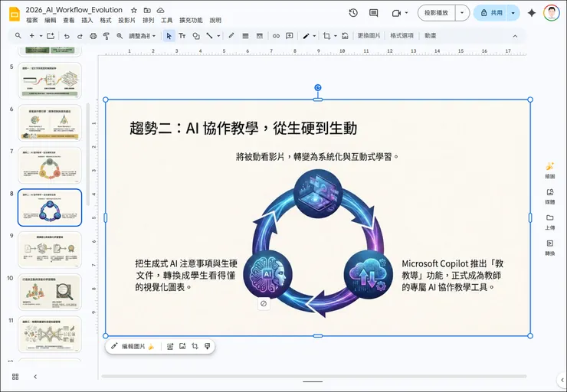Star the 2026_AI_Workflow_Evolution document

(x=134, y=10)
